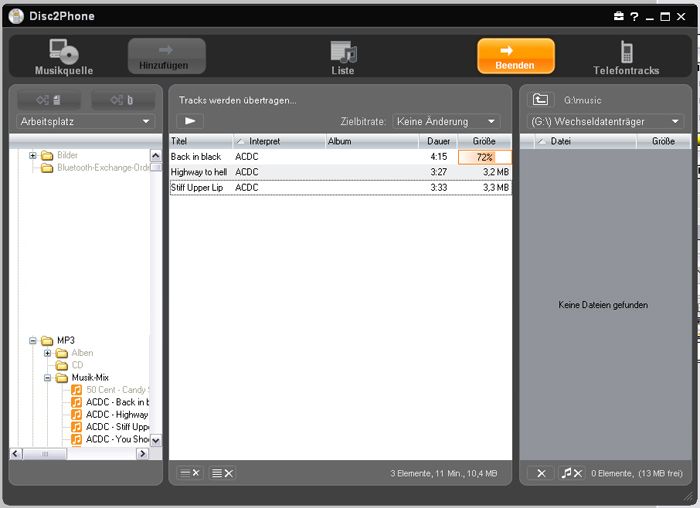Select the Back in black track row
Image resolution: width=700 pixels, height=508 pixels.
(340, 157)
